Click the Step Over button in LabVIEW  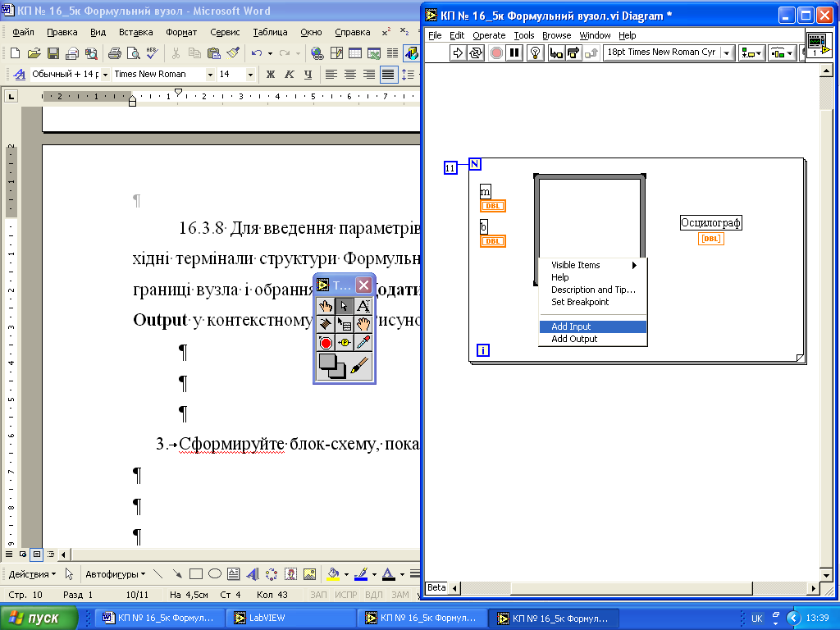(573, 52)
